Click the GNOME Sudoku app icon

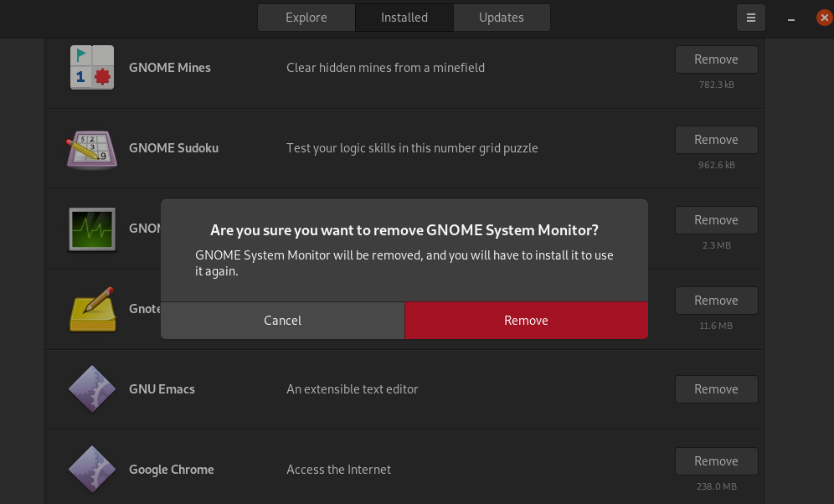point(92,149)
